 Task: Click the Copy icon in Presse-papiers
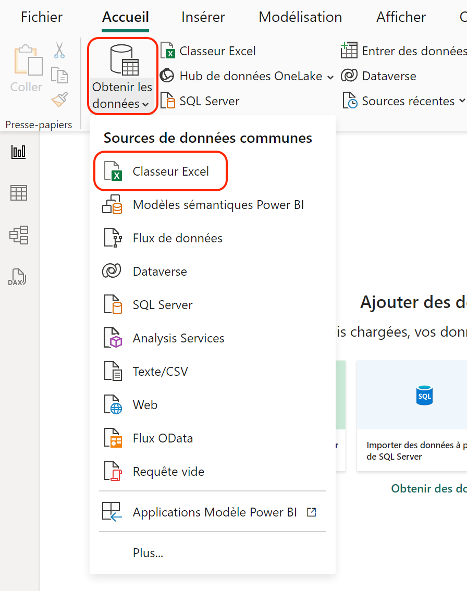pos(59,75)
